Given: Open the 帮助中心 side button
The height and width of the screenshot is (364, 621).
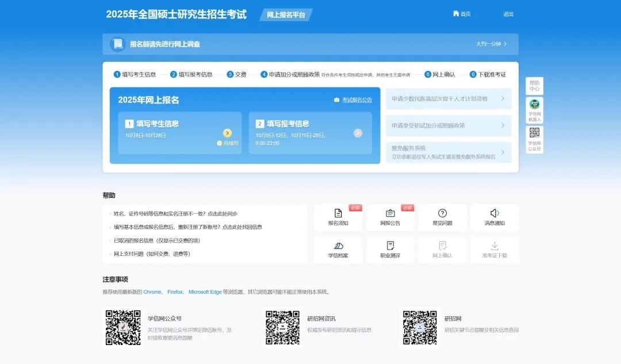Looking at the screenshot, I should 534,86.
